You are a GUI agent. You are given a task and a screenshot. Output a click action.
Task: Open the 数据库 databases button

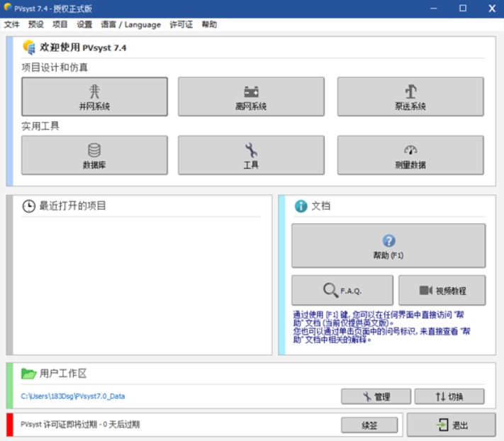coord(94,155)
